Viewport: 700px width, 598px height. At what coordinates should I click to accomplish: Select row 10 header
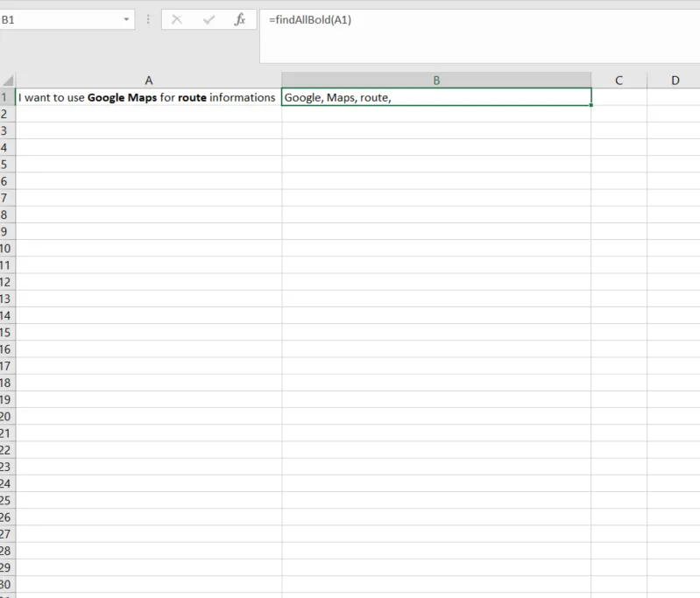pos(7,248)
